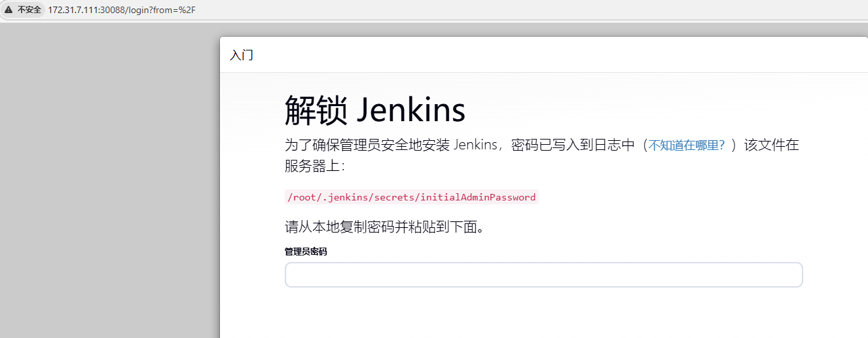This screenshot has width=868, height=338.
Task: Click the /root/.jenkins/secrets/initialAdminPassword path text
Action: pos(412,197)
